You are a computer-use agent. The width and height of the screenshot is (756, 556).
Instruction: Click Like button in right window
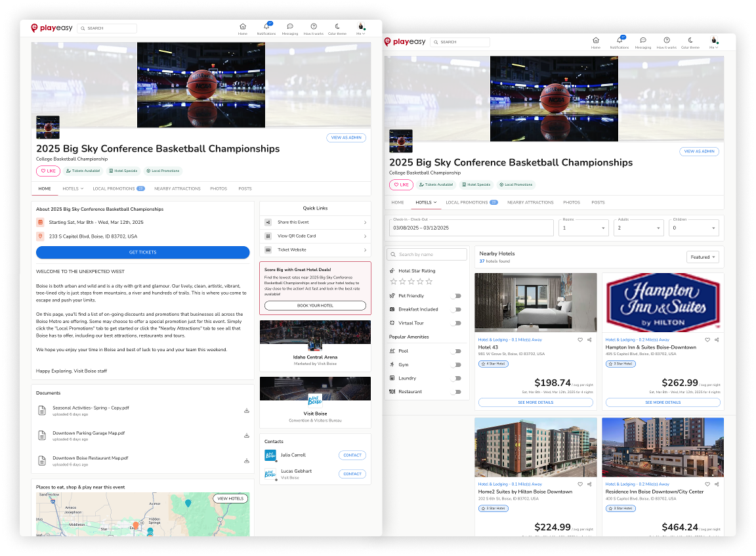click(x=402, y=184)
